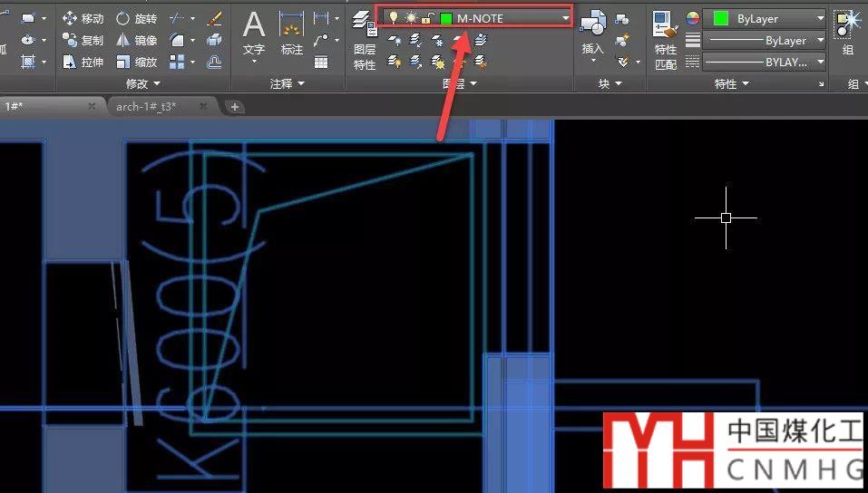This screenshot has height=493, width=868.
Task: Toggle M-NOTE layer lightbulb on/off
Action: pyautogui.click(x=393, y=18)
